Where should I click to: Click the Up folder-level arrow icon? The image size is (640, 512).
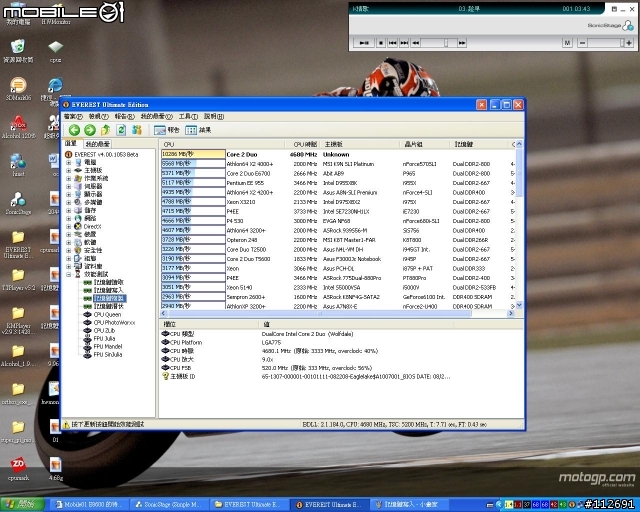point(105,130)
